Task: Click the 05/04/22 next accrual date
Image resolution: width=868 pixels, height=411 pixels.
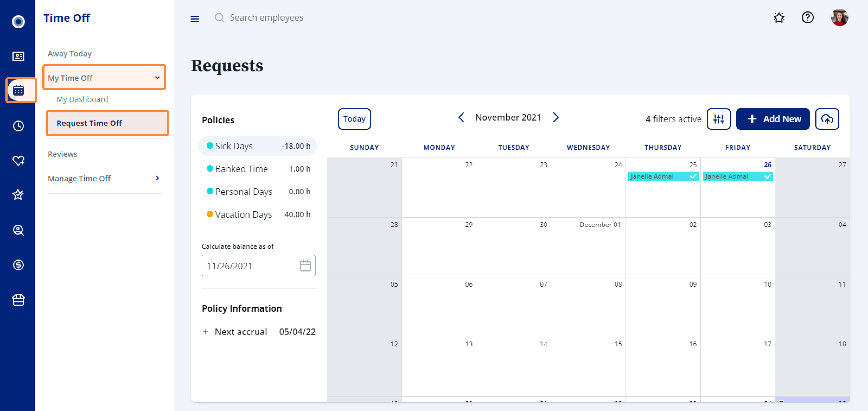Action: click(x=297, y=332)
